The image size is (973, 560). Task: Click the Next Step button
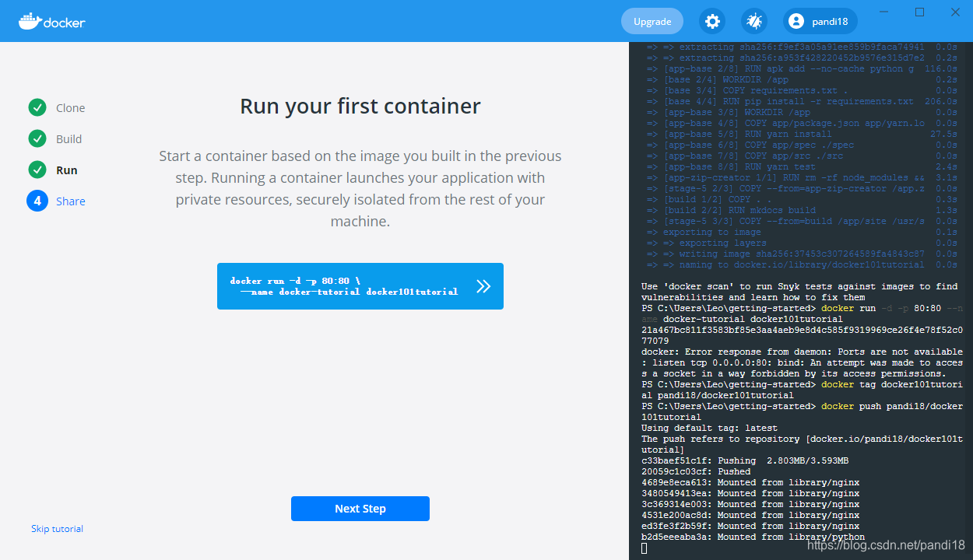[x=360, y=509]
